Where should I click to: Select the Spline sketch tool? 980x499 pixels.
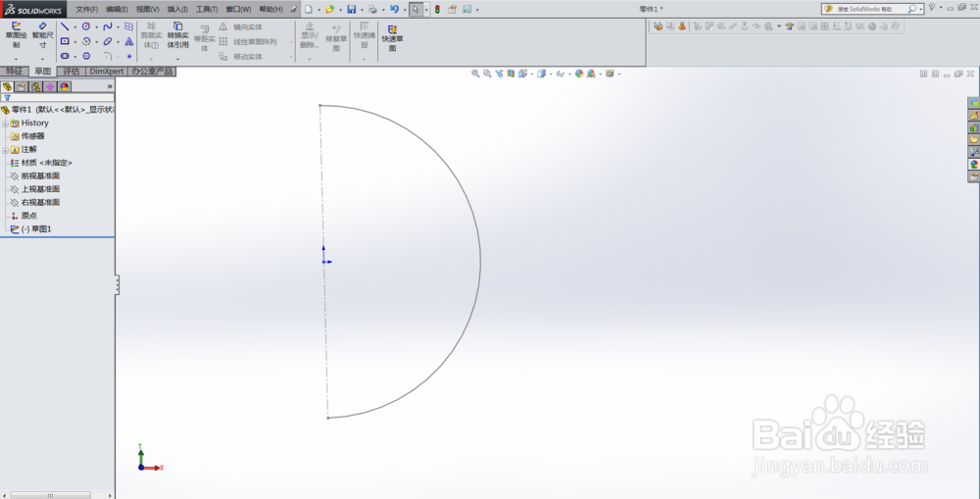click(108, 26)
